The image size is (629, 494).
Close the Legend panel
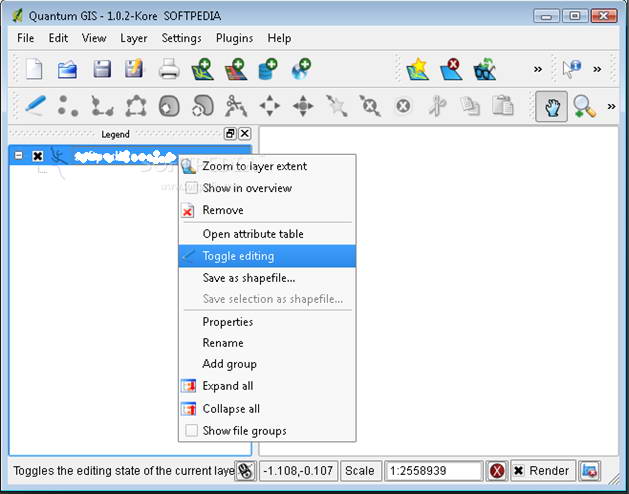click(245, 134)
